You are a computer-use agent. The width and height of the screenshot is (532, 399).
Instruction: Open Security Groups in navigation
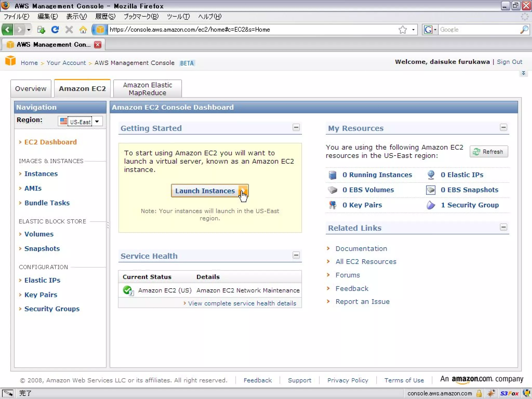click(52, 309)
